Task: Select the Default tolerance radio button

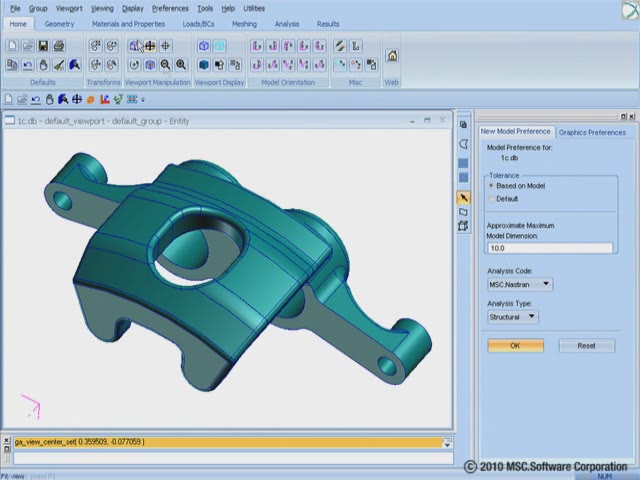Action: [491, 199]
